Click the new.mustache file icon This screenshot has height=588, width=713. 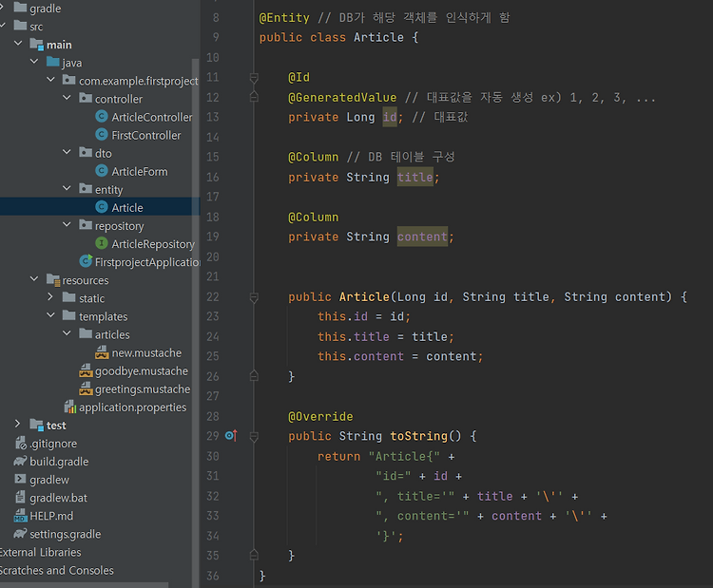tap(102, 352)
